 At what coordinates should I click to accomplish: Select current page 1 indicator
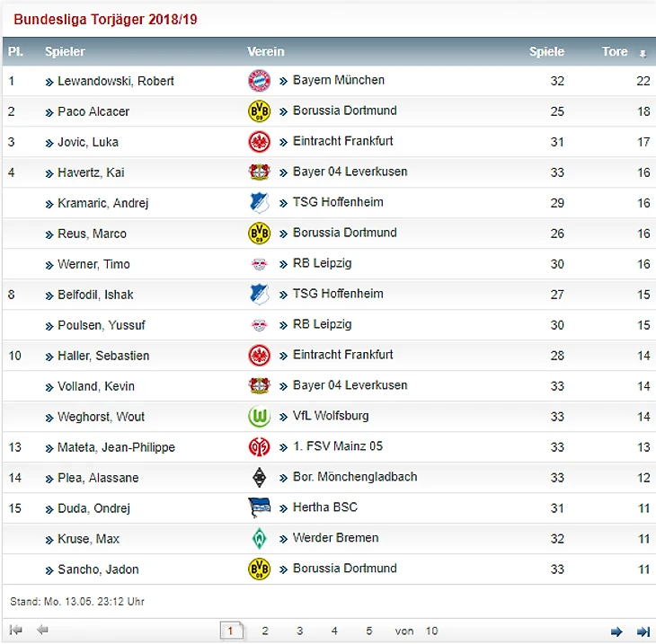pyautogui.click(x=231, y=631)
